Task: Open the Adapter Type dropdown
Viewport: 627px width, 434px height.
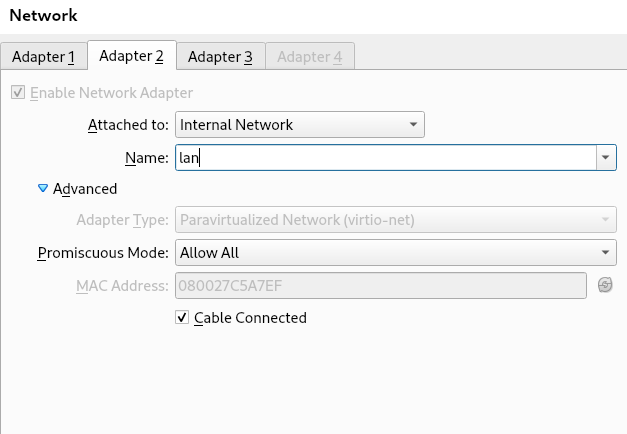Action: point(395,221)
